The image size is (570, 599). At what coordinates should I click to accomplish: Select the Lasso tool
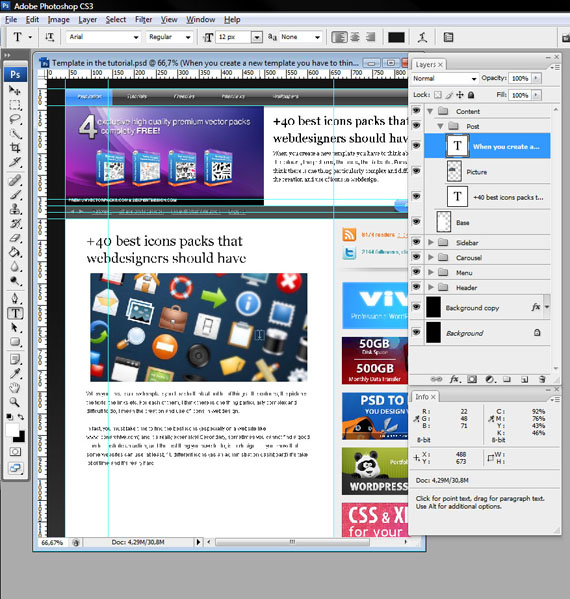(x=15, y=119)
